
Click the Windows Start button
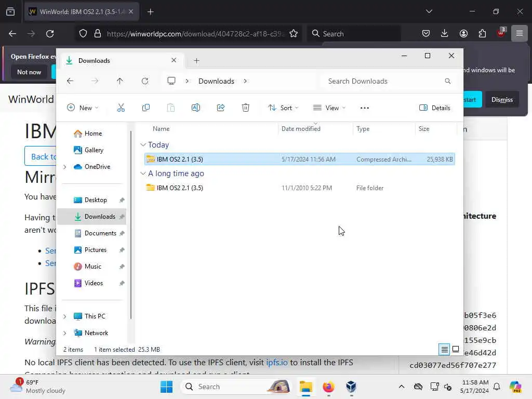pos(166,387)
